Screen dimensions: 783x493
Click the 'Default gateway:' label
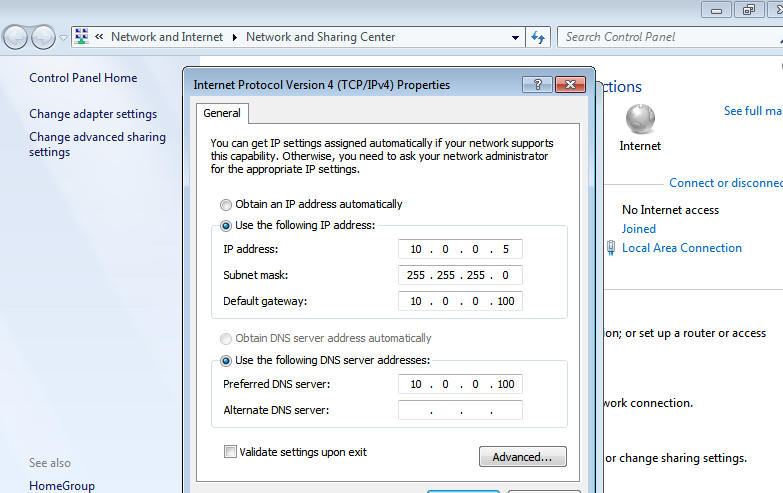pyautogui.click(x=265, y=301)
